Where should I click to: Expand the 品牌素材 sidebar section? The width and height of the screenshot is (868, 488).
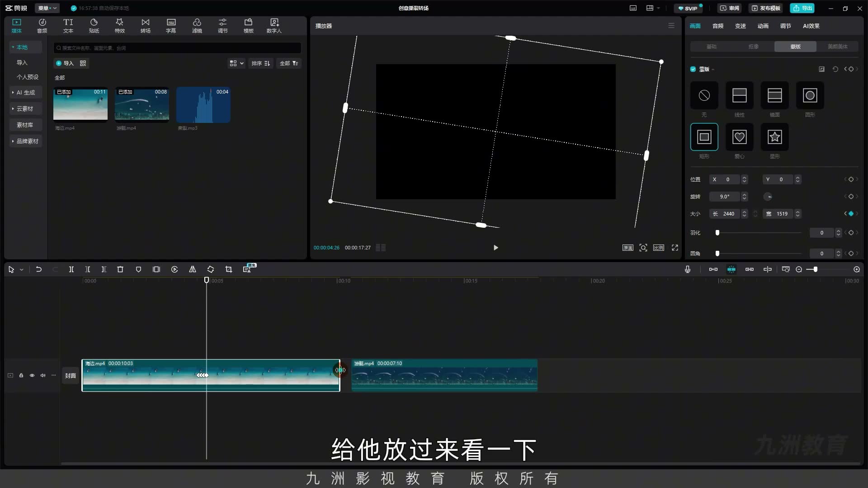pos(26,141)
